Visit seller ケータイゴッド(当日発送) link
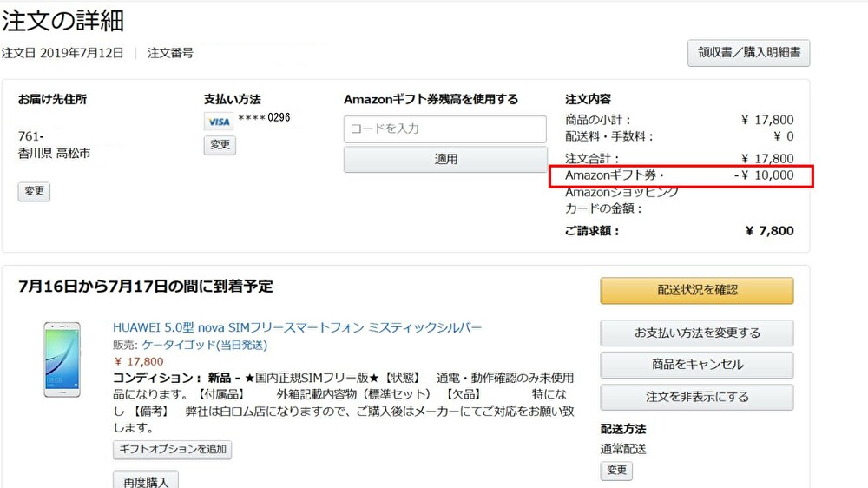 [204, 345]
